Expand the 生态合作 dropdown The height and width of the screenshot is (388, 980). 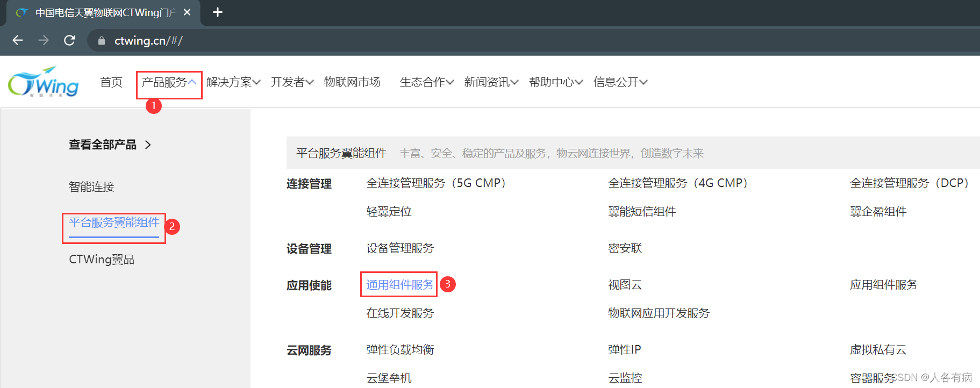coord(427,82)
